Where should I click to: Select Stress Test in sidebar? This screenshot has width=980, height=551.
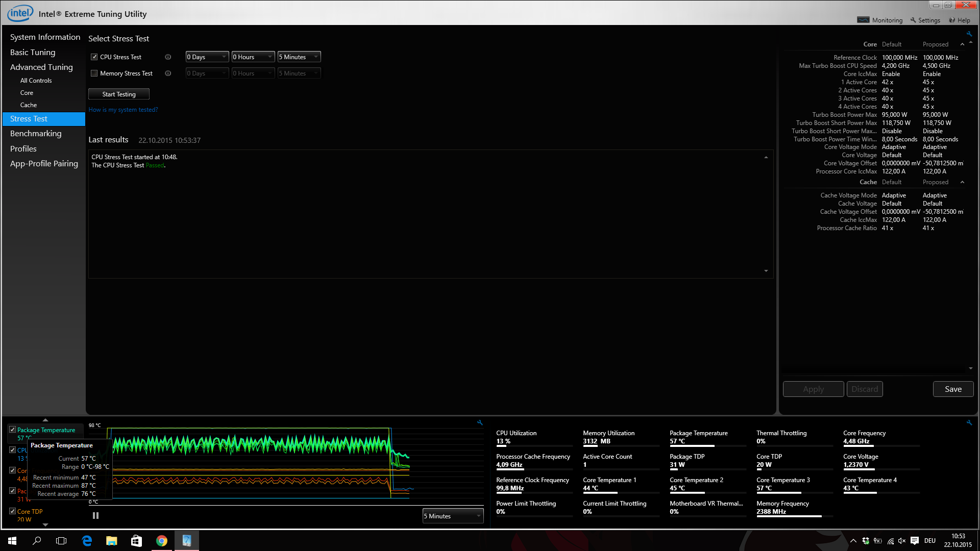[x=44, y=119]
